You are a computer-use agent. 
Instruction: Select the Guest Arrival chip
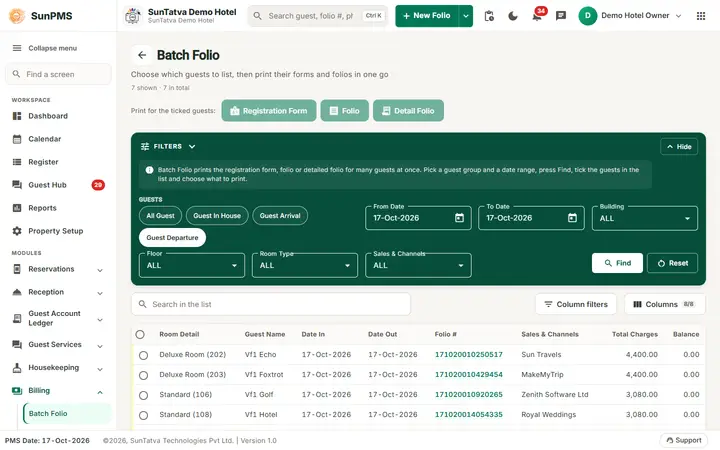[x=280, y=215]
